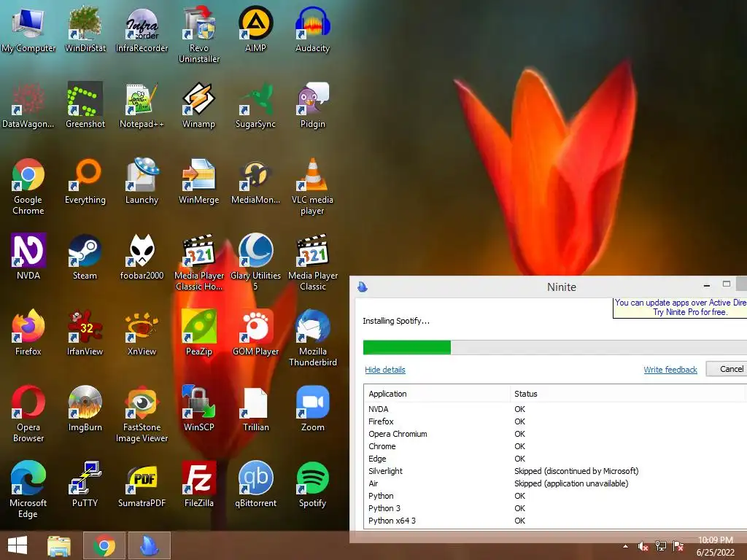Select the foobar2000 desktop shortcut
Viewport: 747px width, 560px height.
point(142,257)
